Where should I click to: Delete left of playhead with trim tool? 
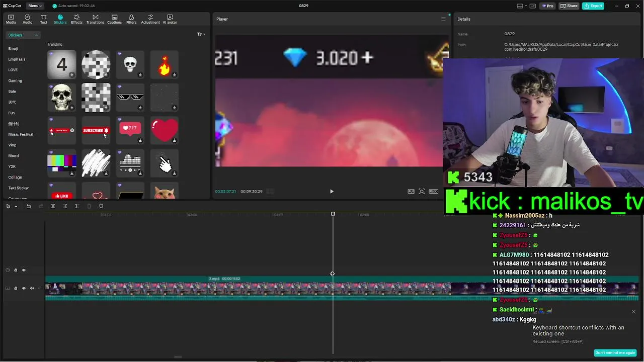point(65,206)
